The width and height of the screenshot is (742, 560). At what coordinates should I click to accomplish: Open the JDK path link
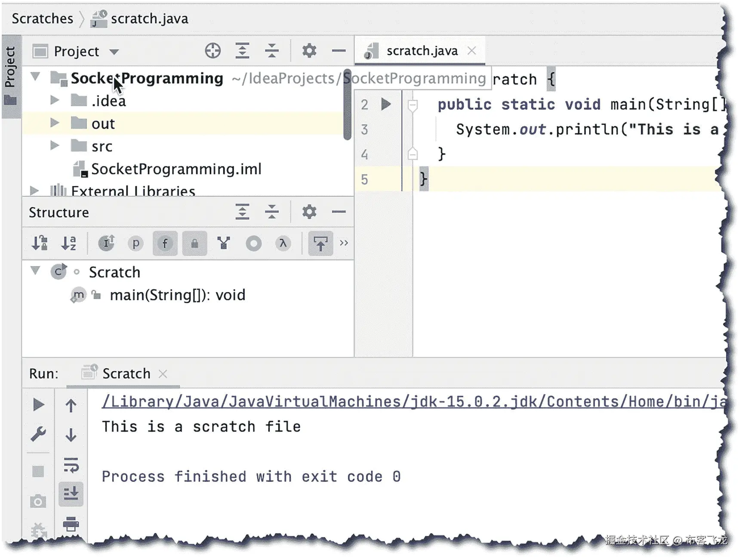coord(413,401)
